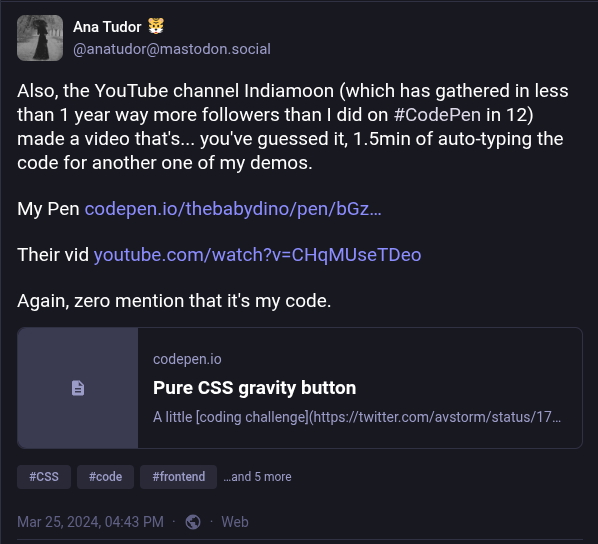Screen dimensions: 598x544
Task: Select the #code hashtag chip
Action: (x=105, y=477)
